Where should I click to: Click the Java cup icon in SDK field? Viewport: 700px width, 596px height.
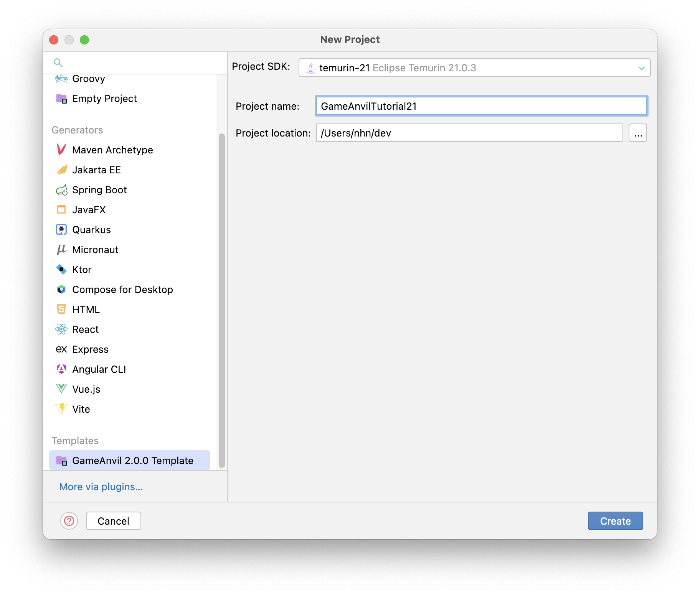(311, 68)
